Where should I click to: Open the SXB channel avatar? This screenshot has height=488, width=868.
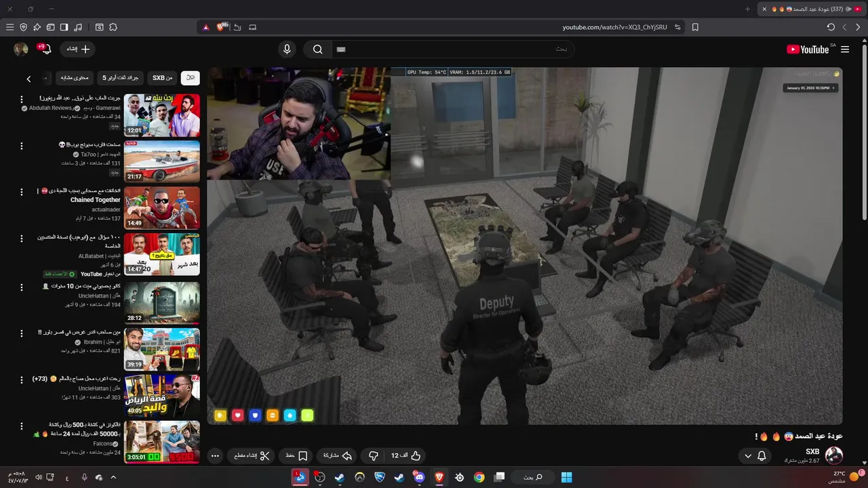click(833, 455)
